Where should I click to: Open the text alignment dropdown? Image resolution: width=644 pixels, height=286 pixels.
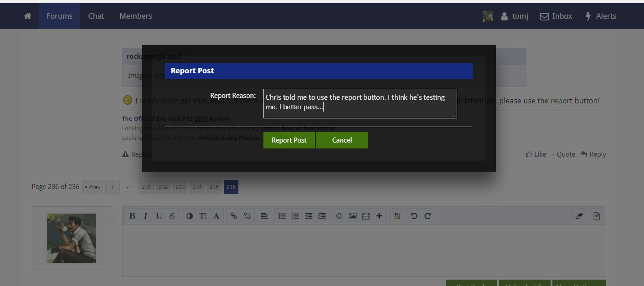coord(264,216)
